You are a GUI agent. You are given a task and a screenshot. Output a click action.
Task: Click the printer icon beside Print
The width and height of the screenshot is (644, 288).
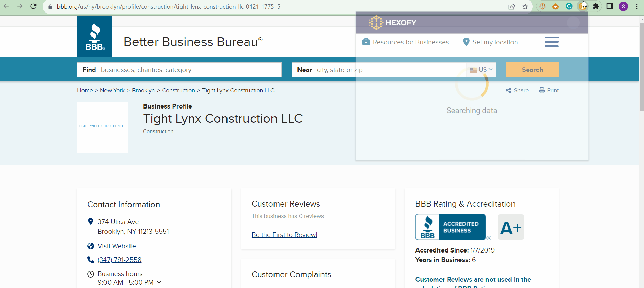pos(542,90)
